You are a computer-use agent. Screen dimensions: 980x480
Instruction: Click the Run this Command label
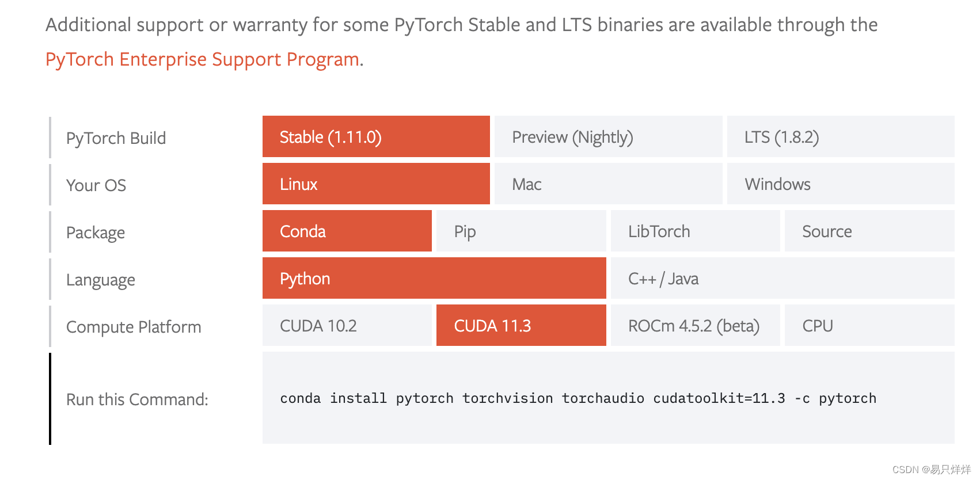point(138,399)
